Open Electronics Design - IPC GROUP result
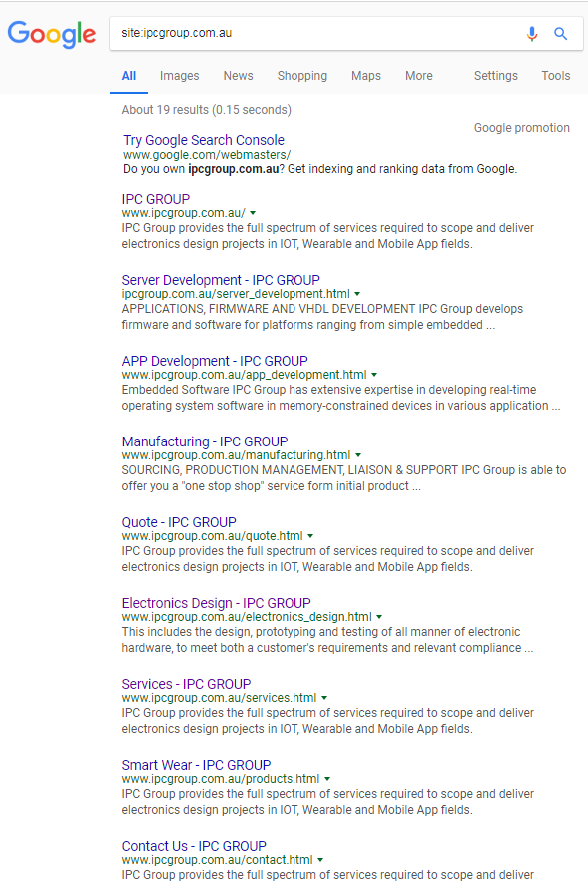Image resolution: width=588 pixels, height=881 pixels. 217,603
